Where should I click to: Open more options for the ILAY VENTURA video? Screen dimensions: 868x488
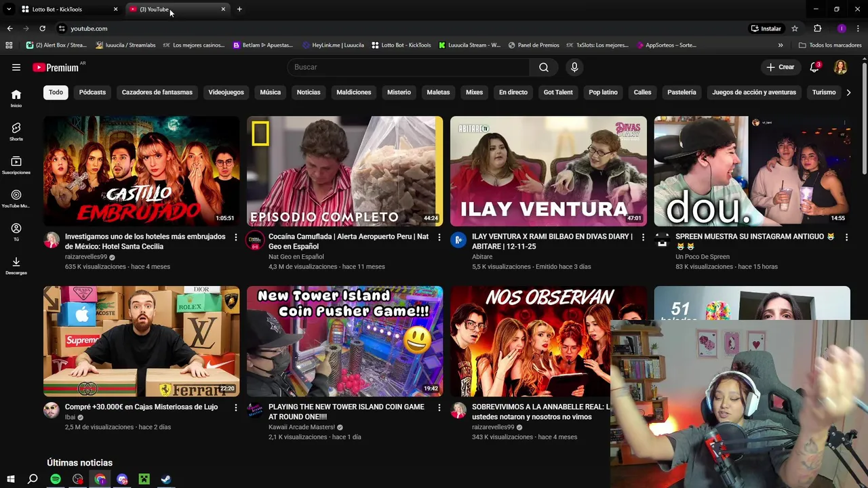pos(643,237)
